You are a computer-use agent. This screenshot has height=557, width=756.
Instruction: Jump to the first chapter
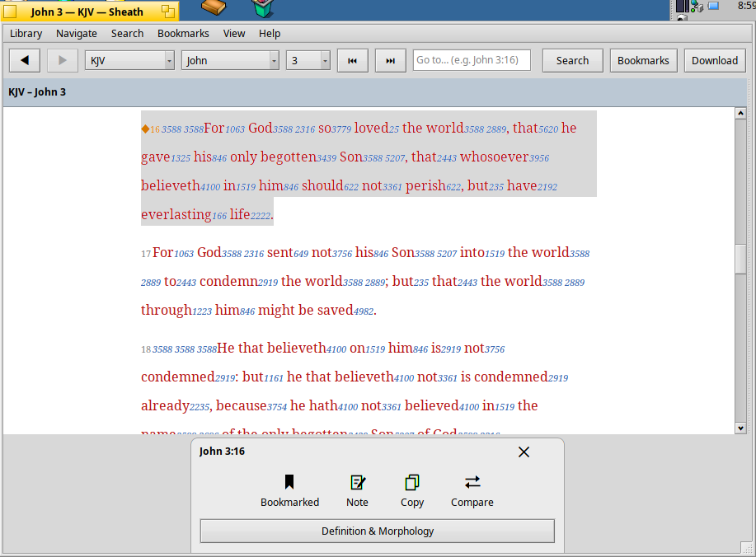353,61
